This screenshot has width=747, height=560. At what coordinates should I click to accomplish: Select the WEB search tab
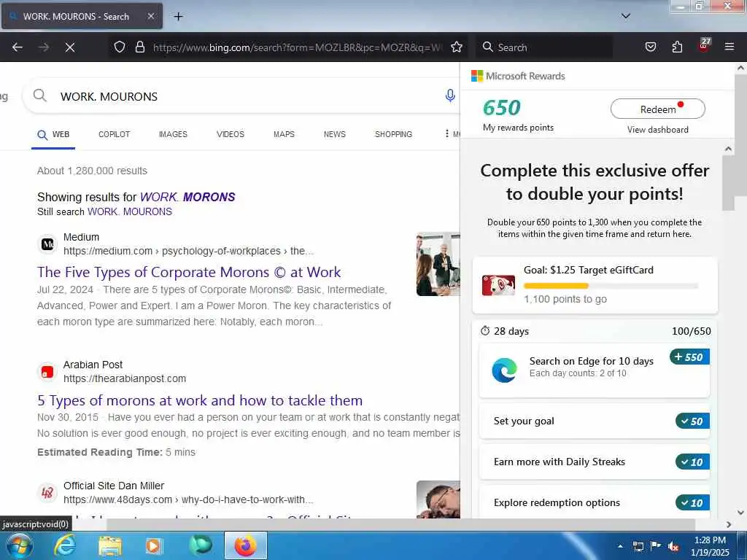tap(53, 135)
